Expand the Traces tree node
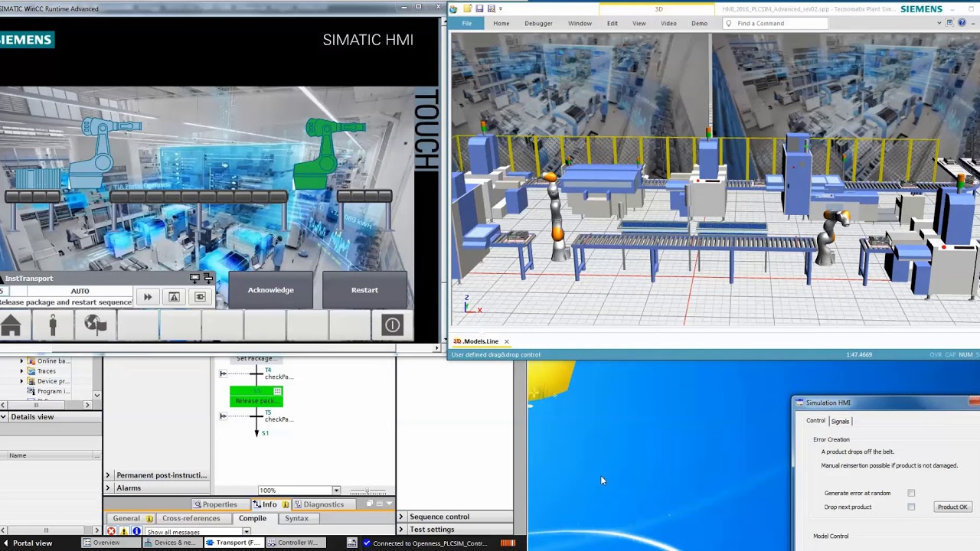This screenshot has height=551, width=980. coord(21,370)
